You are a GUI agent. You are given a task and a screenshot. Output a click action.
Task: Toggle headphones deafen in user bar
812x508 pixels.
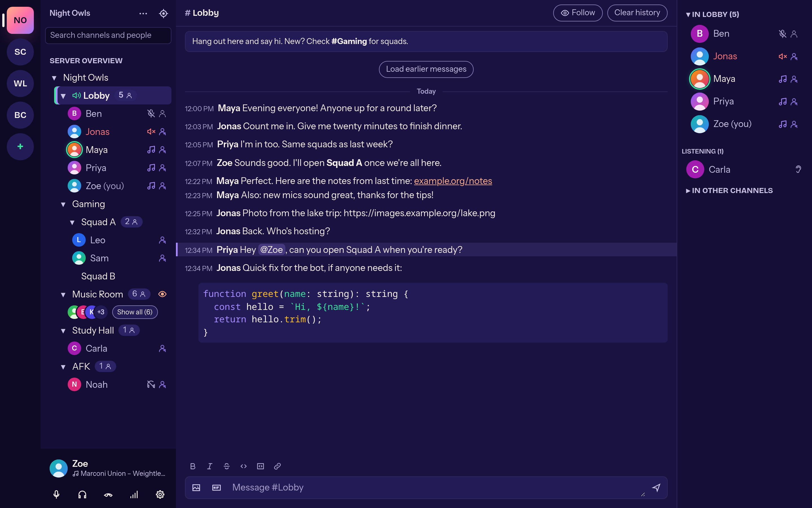pos(82,494)
